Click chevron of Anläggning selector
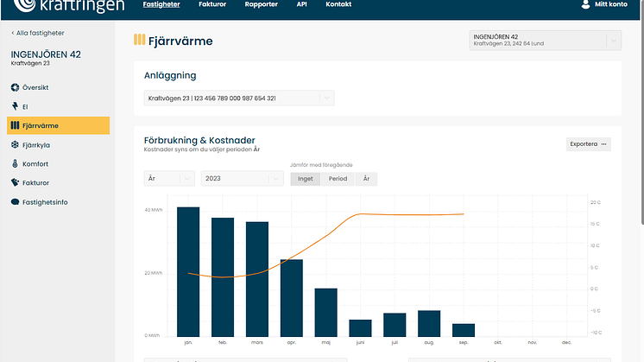This screenshot has height=362, width=644. [x=326, y=98]
